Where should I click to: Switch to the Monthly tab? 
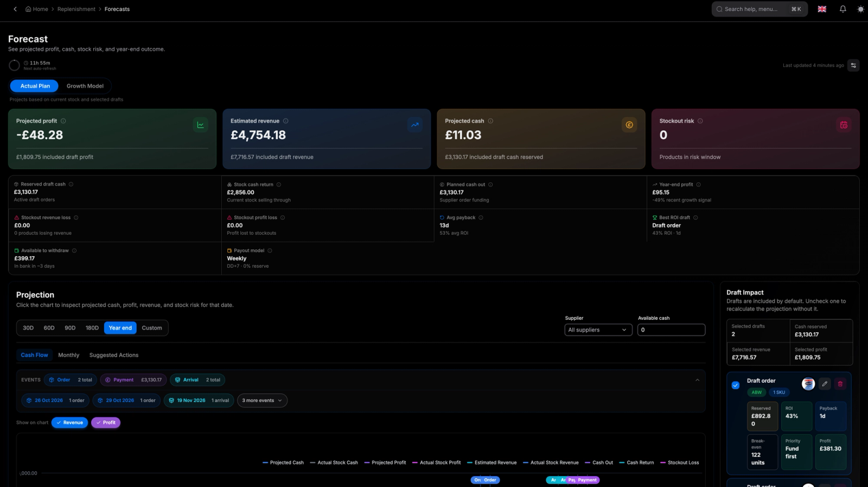[x=69, y=355]
